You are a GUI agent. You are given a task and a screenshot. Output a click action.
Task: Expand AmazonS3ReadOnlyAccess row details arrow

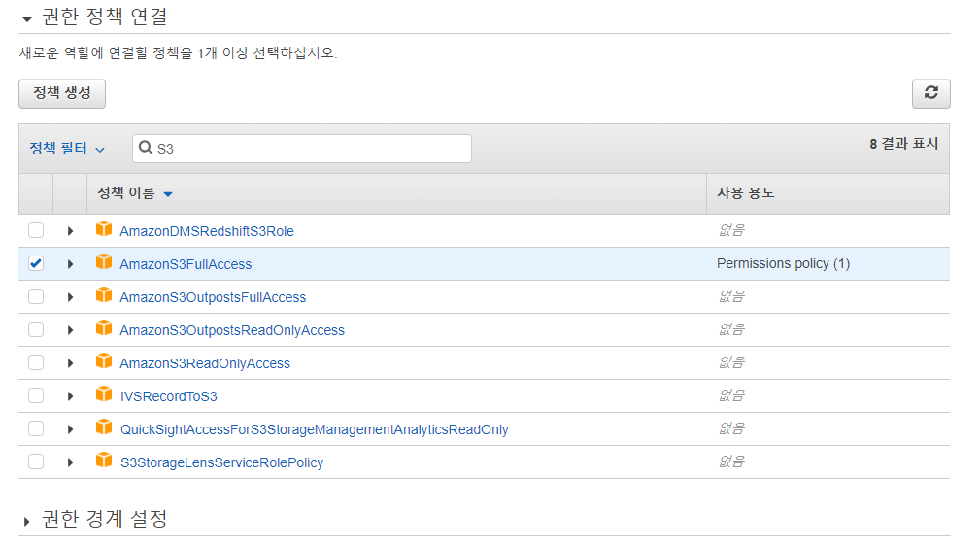click(x=70, y=363)
